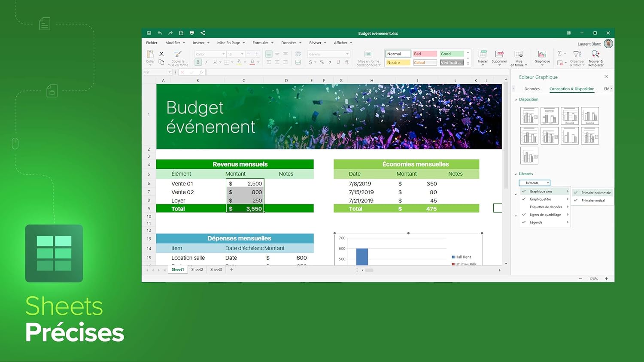Select the first chart layout thumbnail
644x362 pixels.
pyautogui.click(x=529, y=116)
